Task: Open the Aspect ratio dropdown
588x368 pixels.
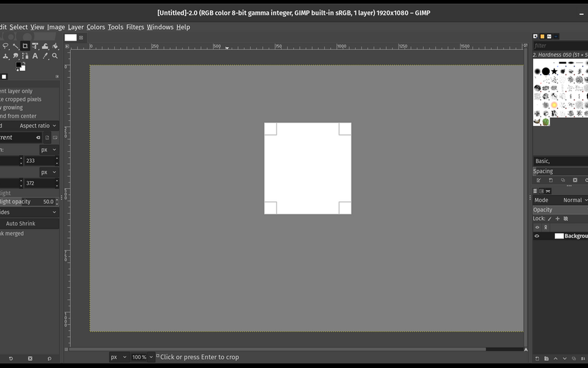Action: point(29,126)
